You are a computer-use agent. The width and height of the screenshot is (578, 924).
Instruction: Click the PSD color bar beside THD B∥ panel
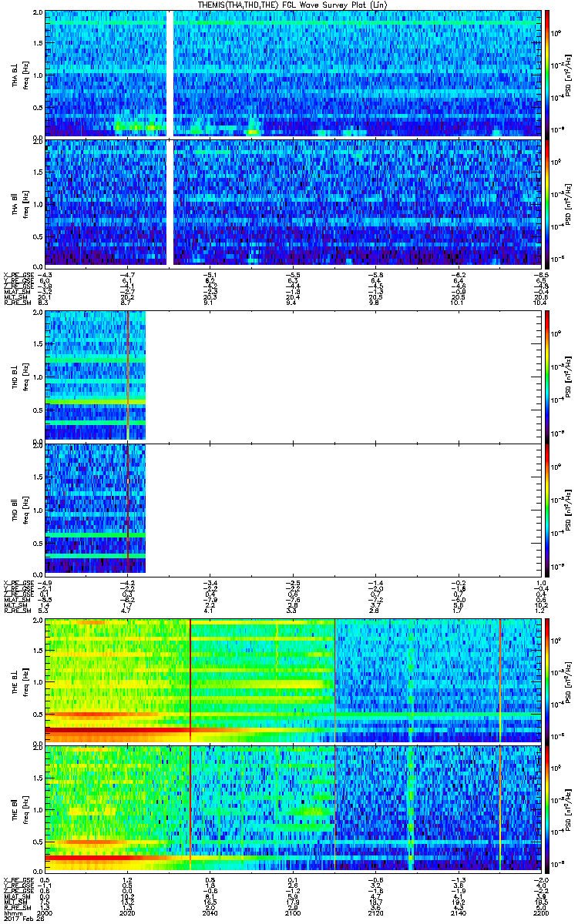coord(547,508)
